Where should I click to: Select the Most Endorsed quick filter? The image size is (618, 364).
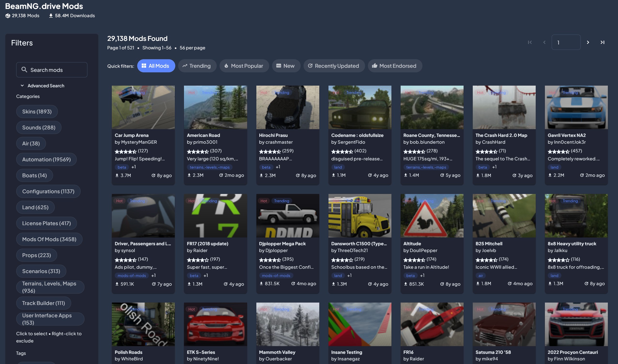pos(395,66)
